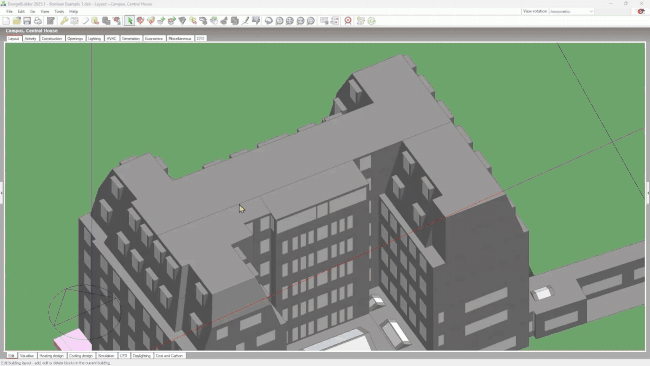
Task: Switch to the HVAC tab
Action: pos(111,39)
